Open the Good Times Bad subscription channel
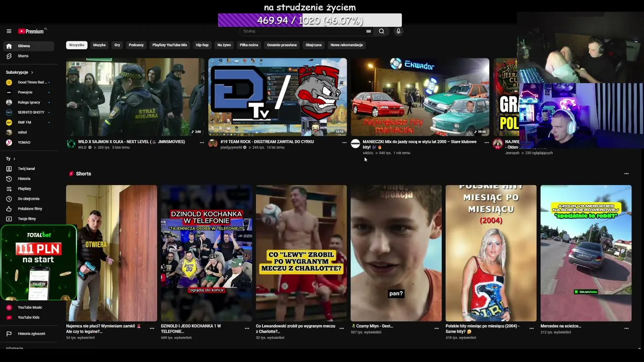 28,82
